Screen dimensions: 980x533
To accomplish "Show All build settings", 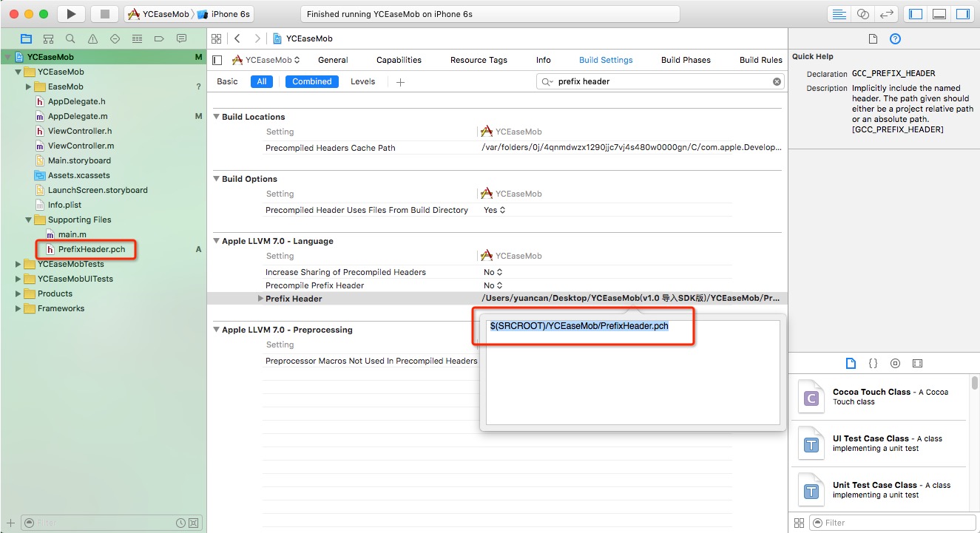I will coord(261,81).
